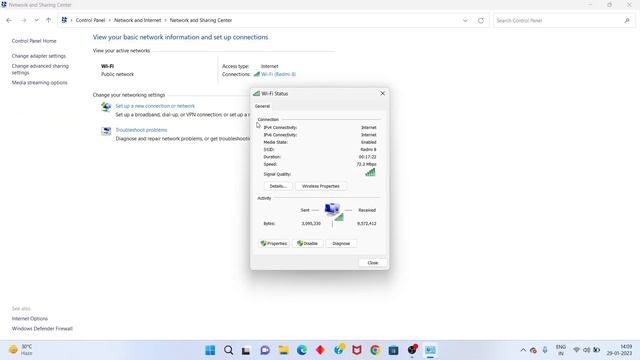Click the speed value 72.2 Mbps
The width and height of the screenshot is (640, 360).
click(x=366, y=164)
